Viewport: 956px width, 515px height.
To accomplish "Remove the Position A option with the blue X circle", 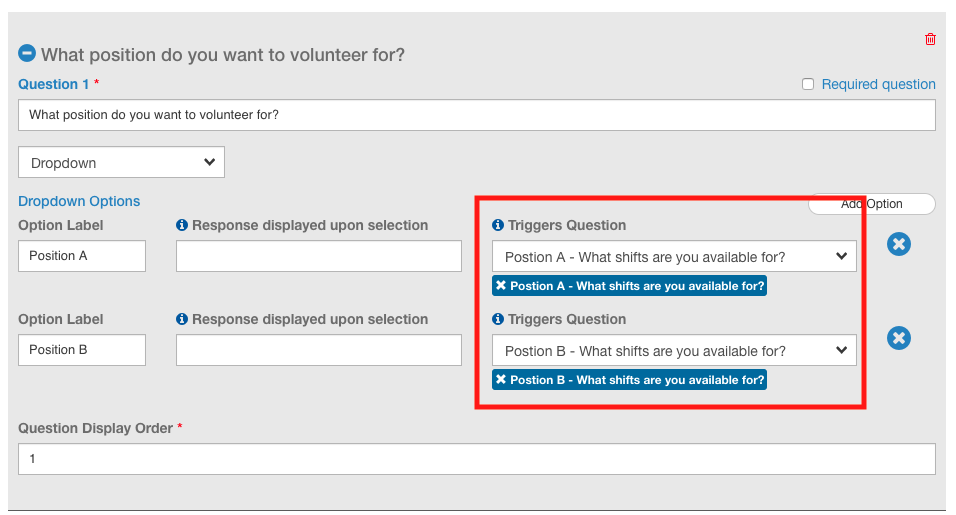I will coord(899,244).
